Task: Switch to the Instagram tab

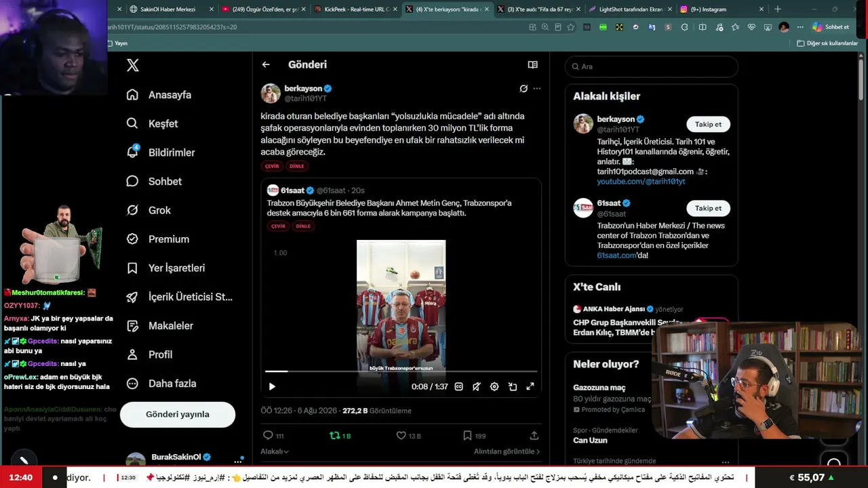Action: pos(722,9)
